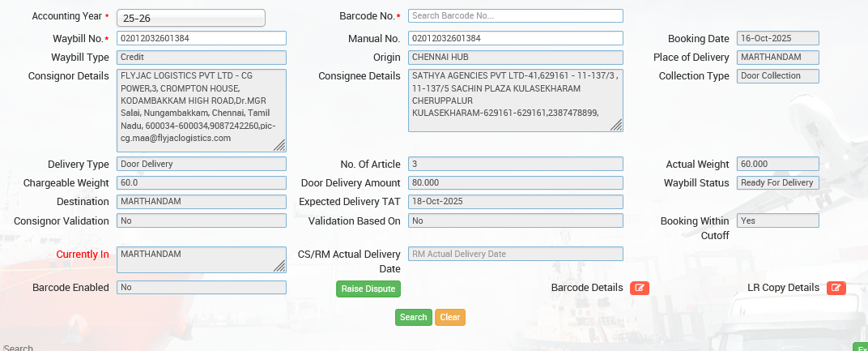
Task: Click Consignee Details textarea resize handle
Action: 616,125
